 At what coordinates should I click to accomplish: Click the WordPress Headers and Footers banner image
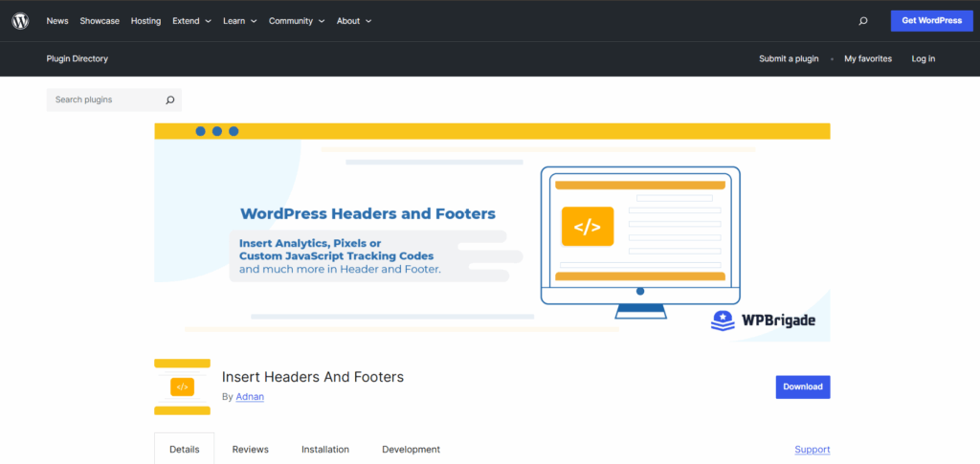coord(492,232)
